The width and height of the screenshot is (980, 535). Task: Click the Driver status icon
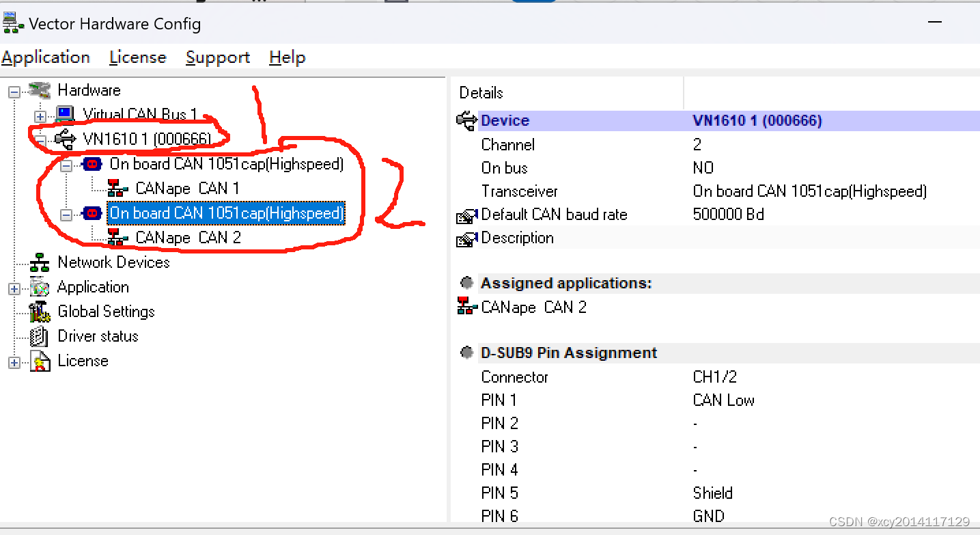[40, 337]
